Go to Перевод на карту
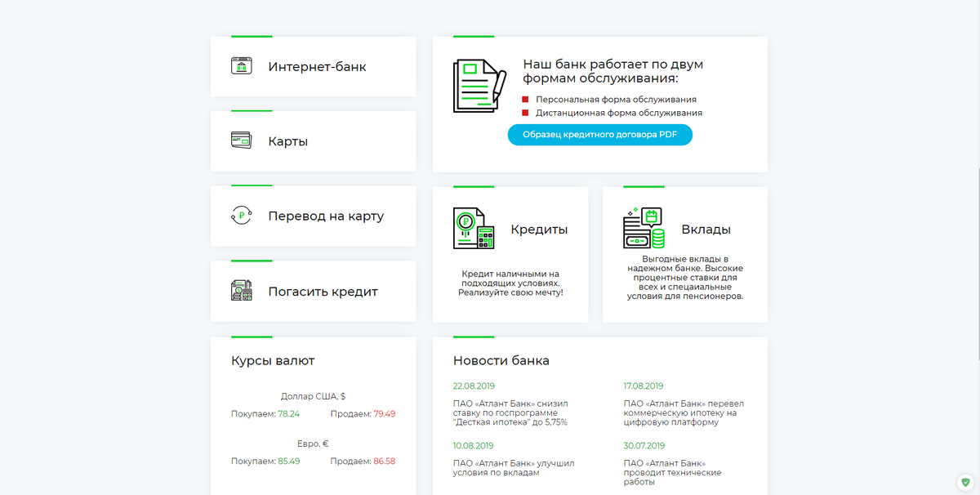 326,216
